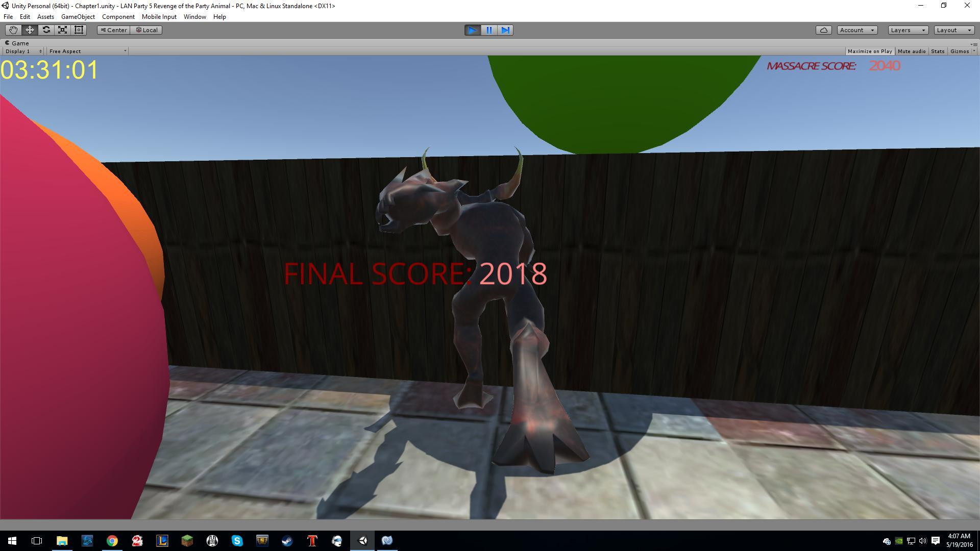Select the Rect Transform tool
The width and height of the screenshot is (980, 551).
click(x=79, y=30)
